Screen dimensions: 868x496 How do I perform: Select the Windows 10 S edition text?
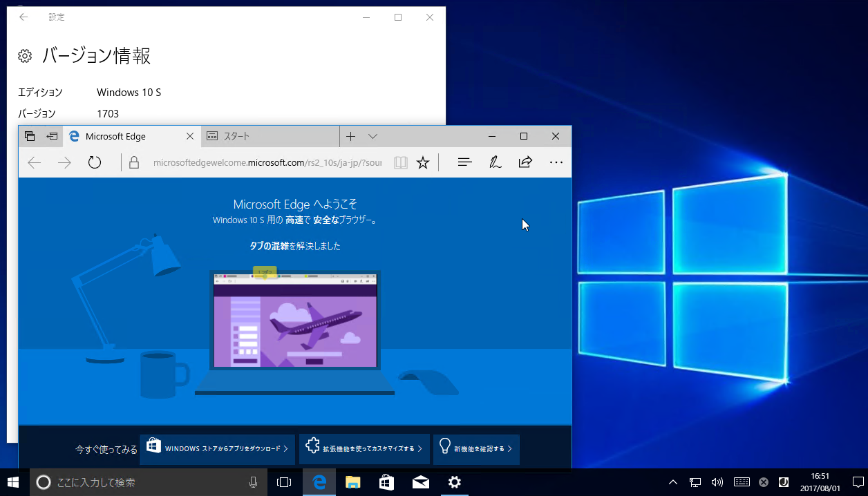click(129, 93)
